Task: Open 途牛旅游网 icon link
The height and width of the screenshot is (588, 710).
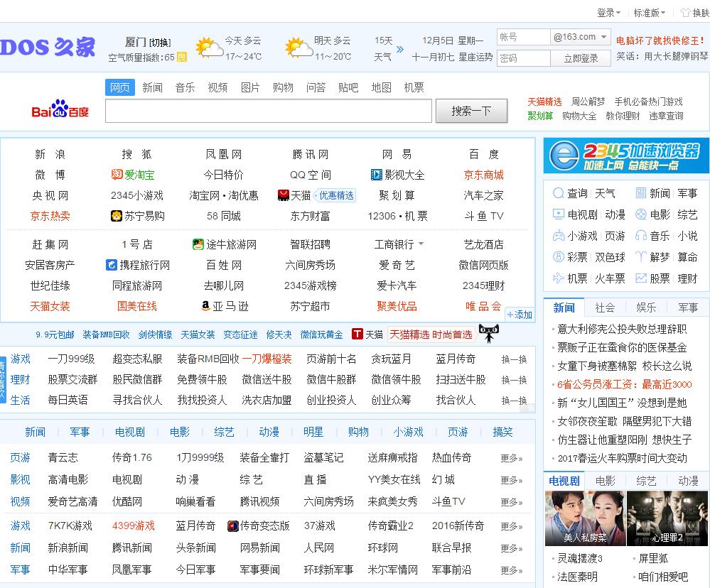Action: (x=198, y=244)
